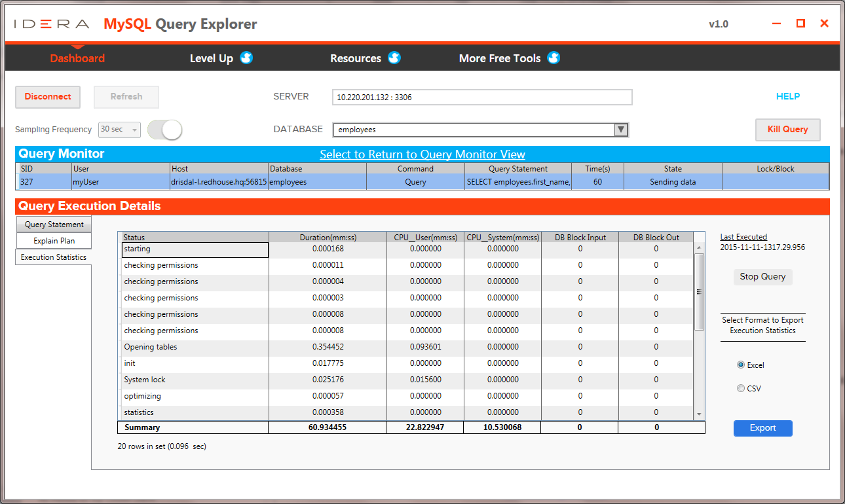Click Select to Return to Query Monitor View
This screenshot has width=845, height=504.
(422, 154)
